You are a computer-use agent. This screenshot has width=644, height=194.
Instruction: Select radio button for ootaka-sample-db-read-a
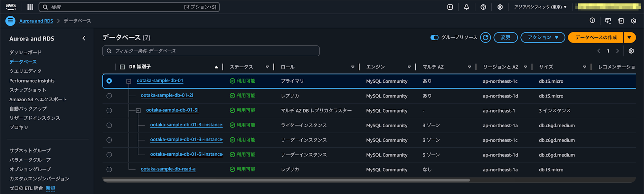(109, 170)
